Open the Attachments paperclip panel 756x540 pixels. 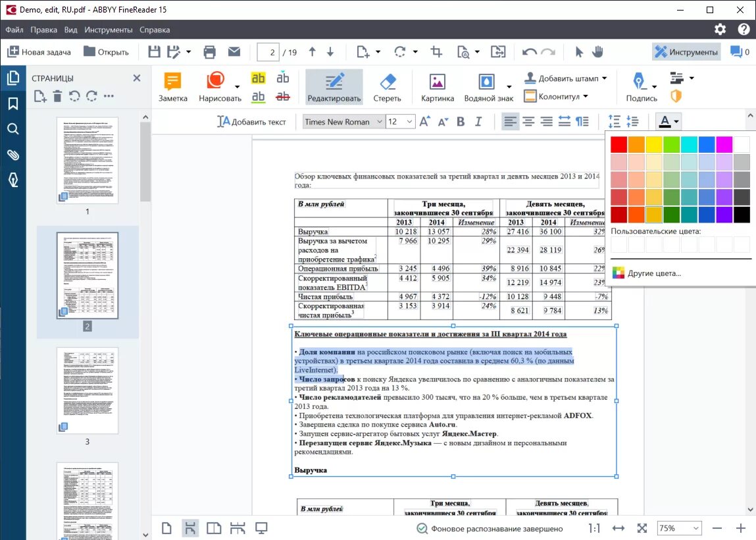(13, 154)
